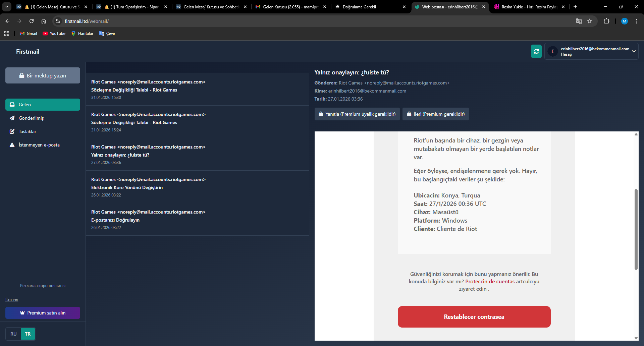644x346 pixels.
Task: Refresh mailbox with the green sync icon
Action: [536, 51]
